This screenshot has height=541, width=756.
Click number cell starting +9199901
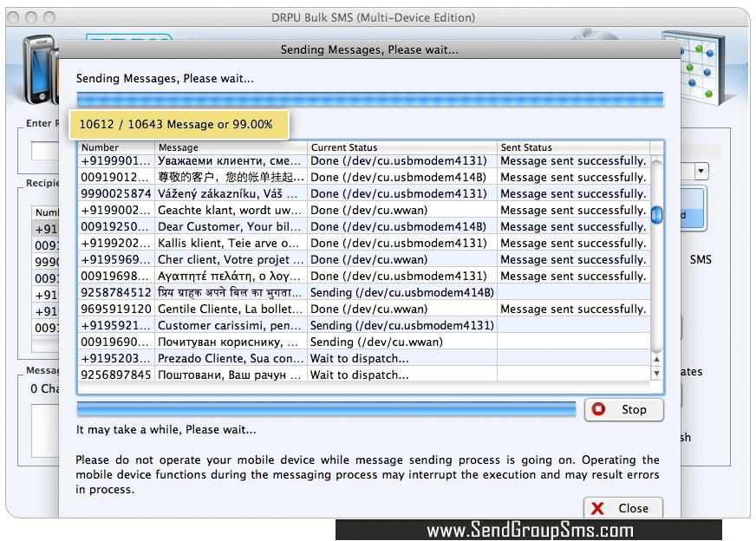click(x=116, y=160)
